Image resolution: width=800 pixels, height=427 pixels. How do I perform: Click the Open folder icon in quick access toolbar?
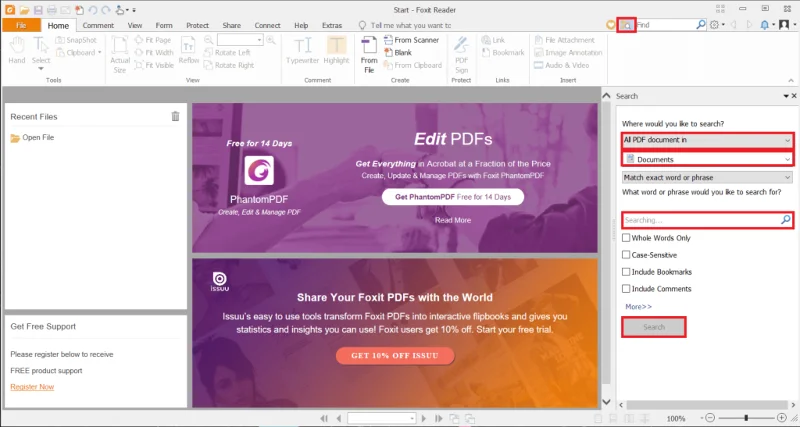[x=24, y=10]
